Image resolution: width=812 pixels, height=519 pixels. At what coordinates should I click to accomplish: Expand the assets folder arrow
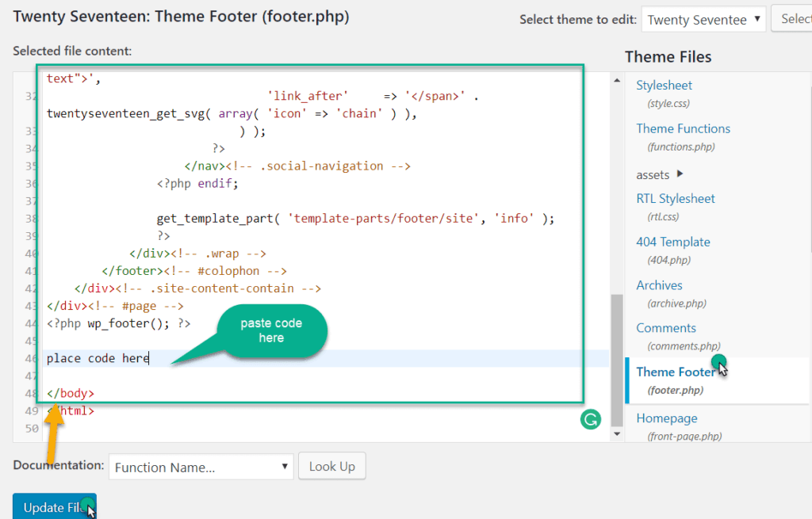tap(680, 174)
